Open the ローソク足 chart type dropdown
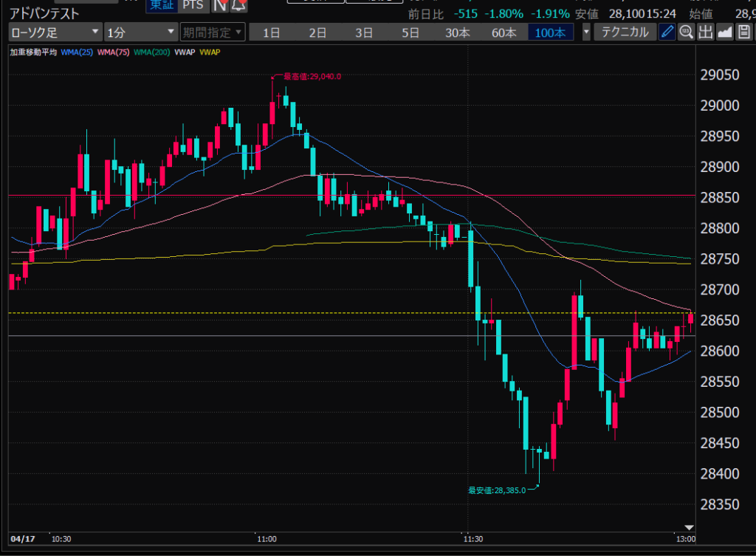756x556 pixels. click(x=55, y=32)
